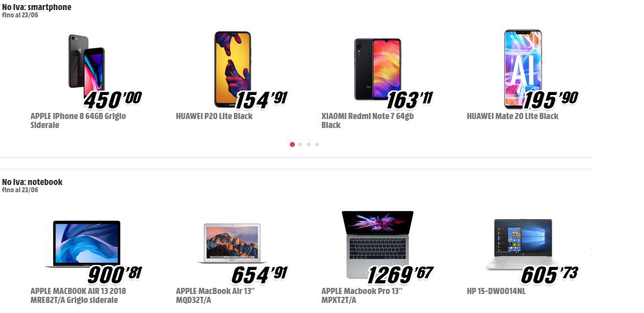Image resolution: width=644 pixels, height=313 pixels.
Task: Go to the fourth smartphone carousel dot
Action: [x=317, y=144]
